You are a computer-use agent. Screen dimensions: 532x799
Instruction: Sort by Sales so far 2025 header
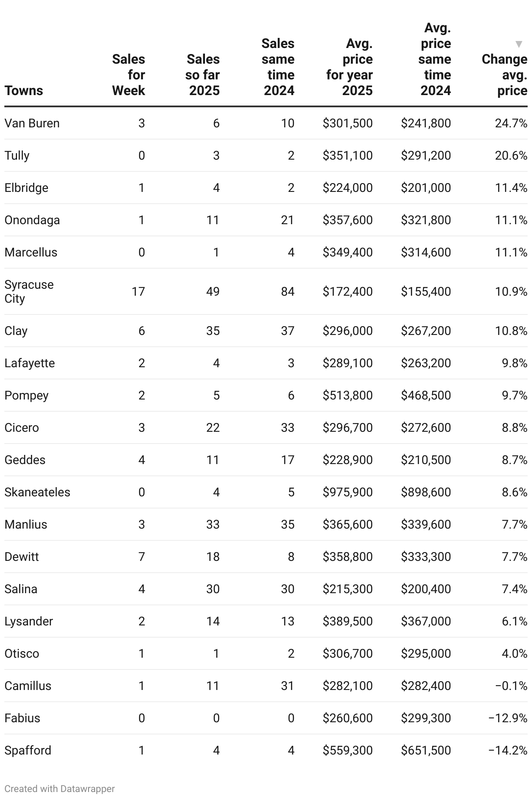pos(202,75)
